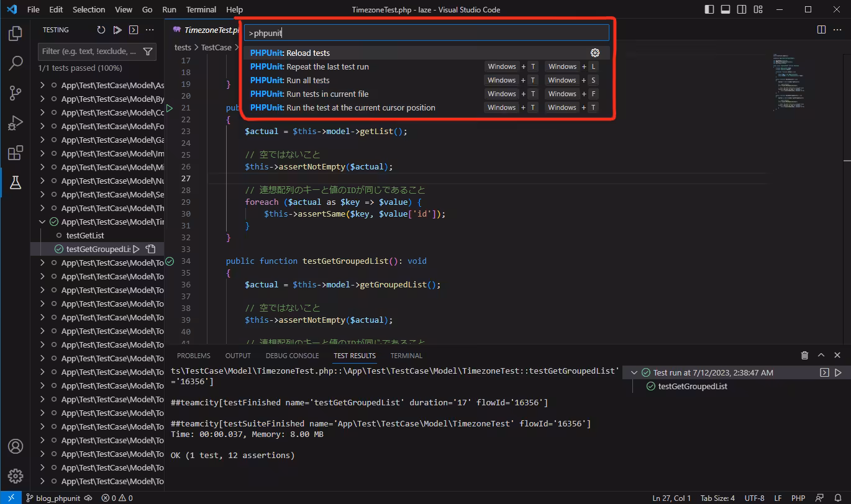Open editor more actions ellipsis
The height and width of the screenshot is (504, 851).
pos(837,29)
